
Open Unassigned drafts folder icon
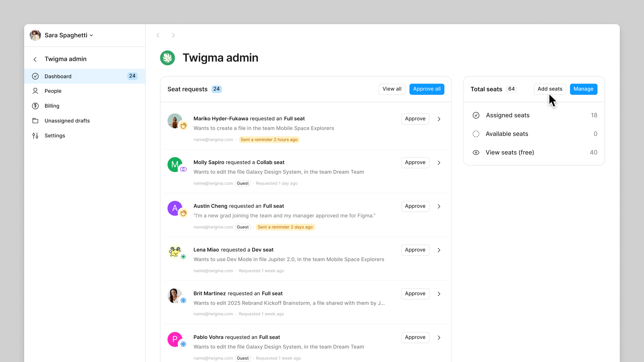pyautogui.click(x=35, y=121)
